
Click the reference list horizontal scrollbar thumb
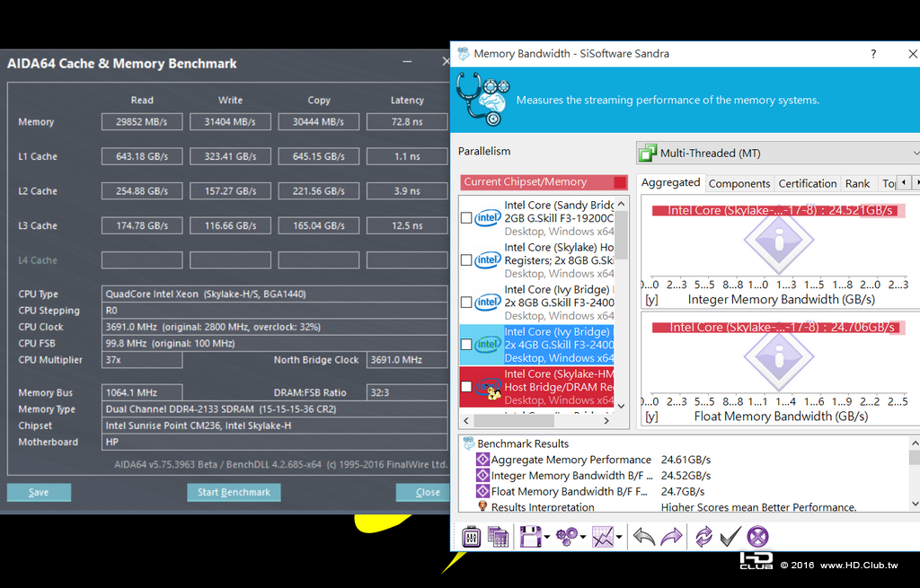click(x=514, y=420)
